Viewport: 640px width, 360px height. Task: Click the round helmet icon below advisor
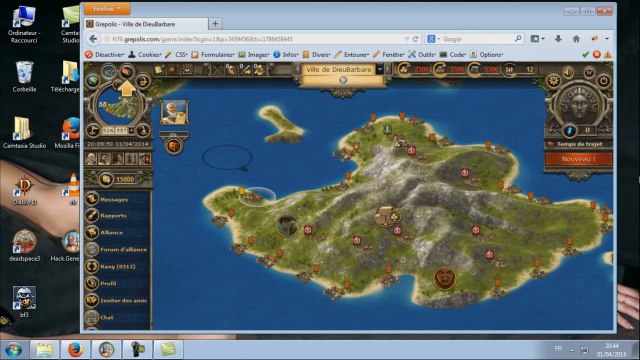tap(174, 146)
